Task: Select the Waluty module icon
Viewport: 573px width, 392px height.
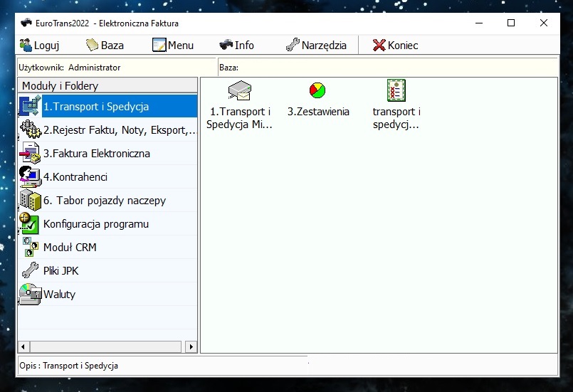Action: click(x=30, y=295)
